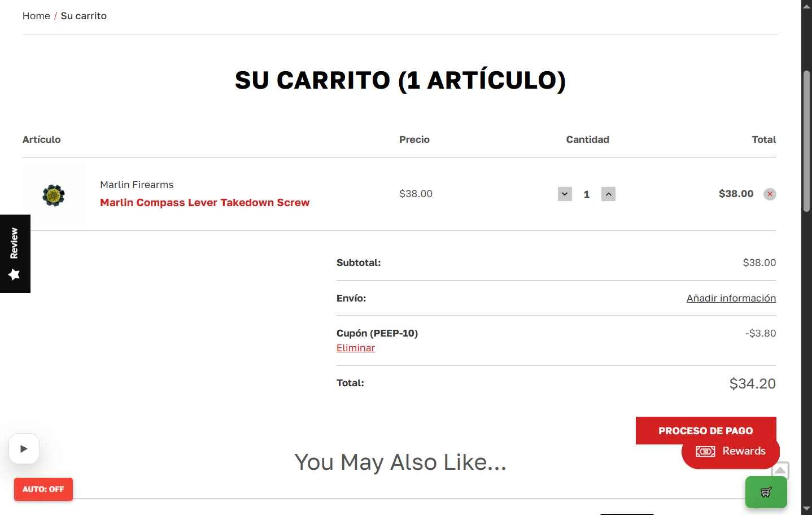This screenshot has height=515, width=812.
Task: Open the Rewards button
Action: click(x=731, y=451)
